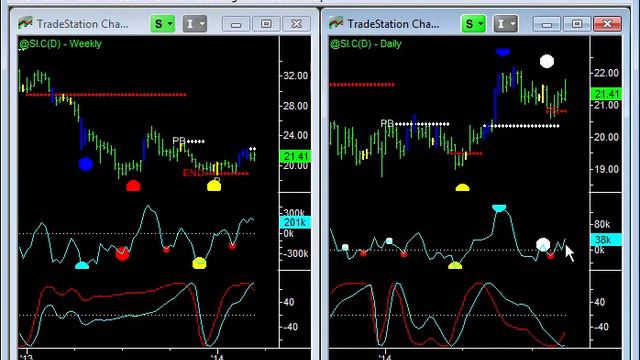Click the 80k axis label in Daily indicator
The height and width of the screenshot is (360, 640).
(x=602, y=224)
